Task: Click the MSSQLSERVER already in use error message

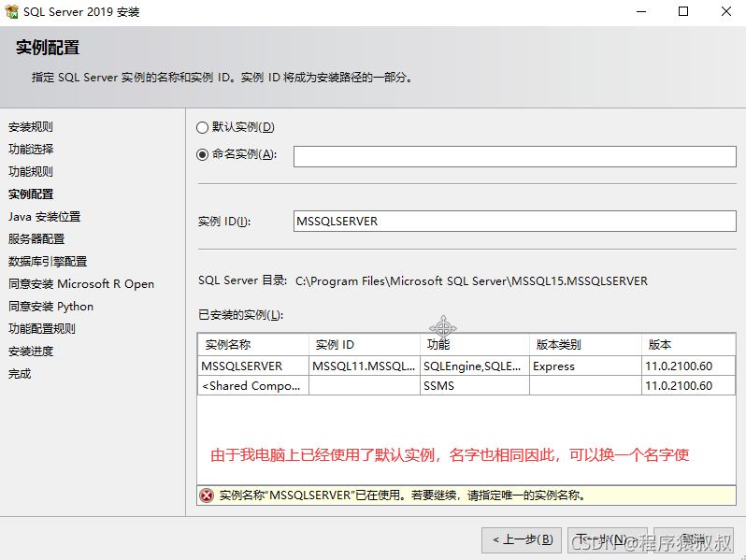Action: point(403,495)
